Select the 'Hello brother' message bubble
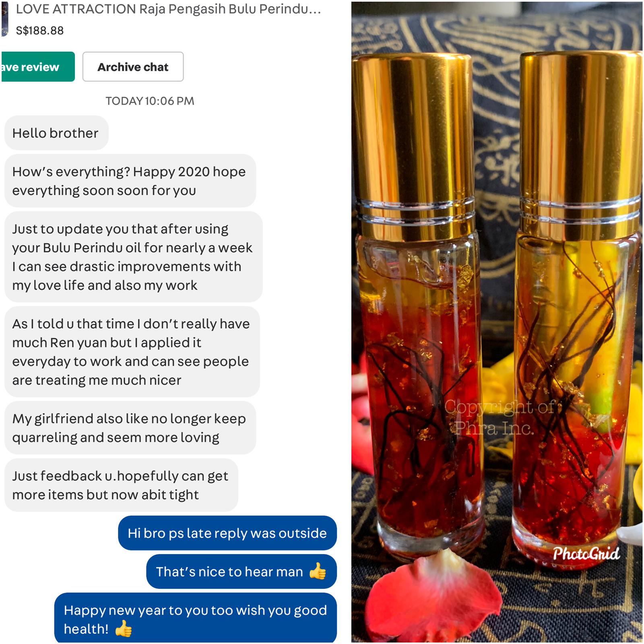Screen dimensions: 644x644 pos(56,133)
